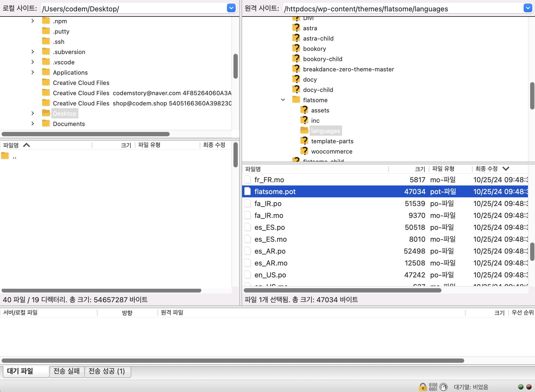Screen dimensions: 535x392
Task: Open the speed limit gauge icon
Action: [x=443, y=387]
